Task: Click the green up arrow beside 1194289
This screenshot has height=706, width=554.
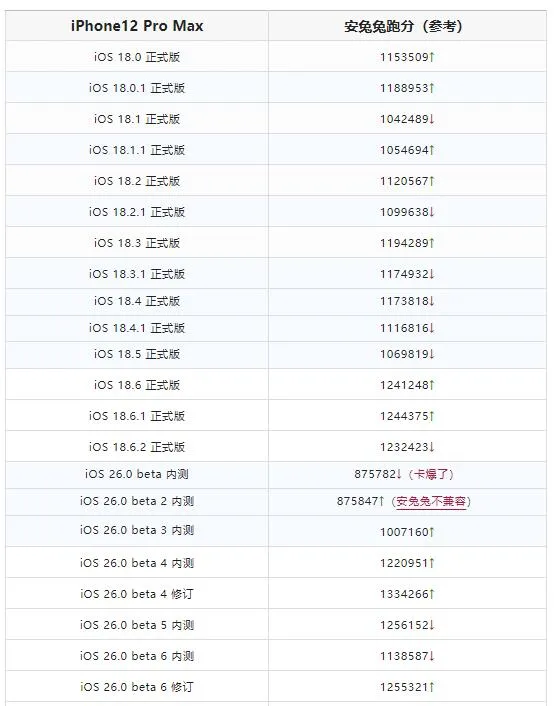Action: tap(431, 243)
